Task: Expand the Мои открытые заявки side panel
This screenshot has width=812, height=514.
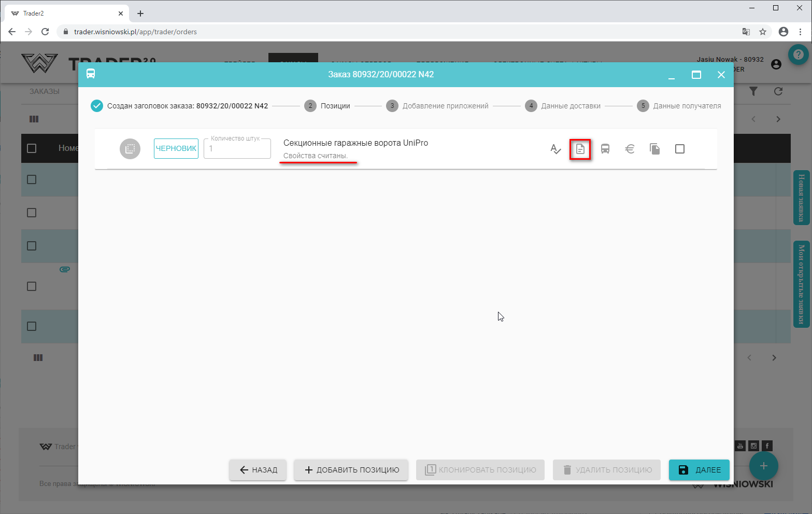Action: point(801,284)
